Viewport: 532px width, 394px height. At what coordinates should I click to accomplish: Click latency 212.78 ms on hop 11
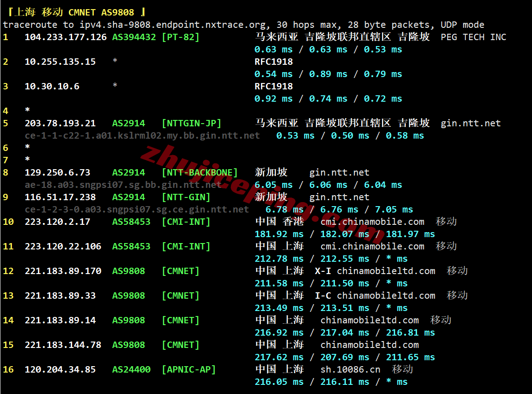coord(279,259)
